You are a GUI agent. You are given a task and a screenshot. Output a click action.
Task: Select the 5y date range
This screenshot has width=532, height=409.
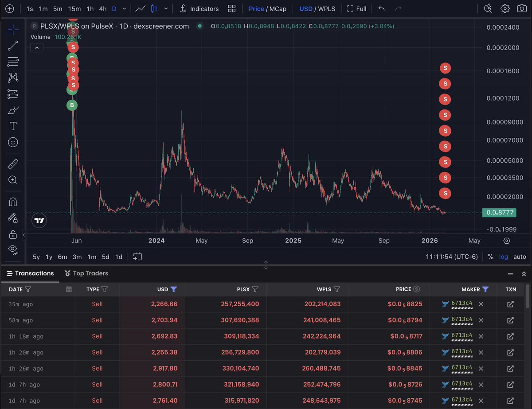click(x=36, y=257)
